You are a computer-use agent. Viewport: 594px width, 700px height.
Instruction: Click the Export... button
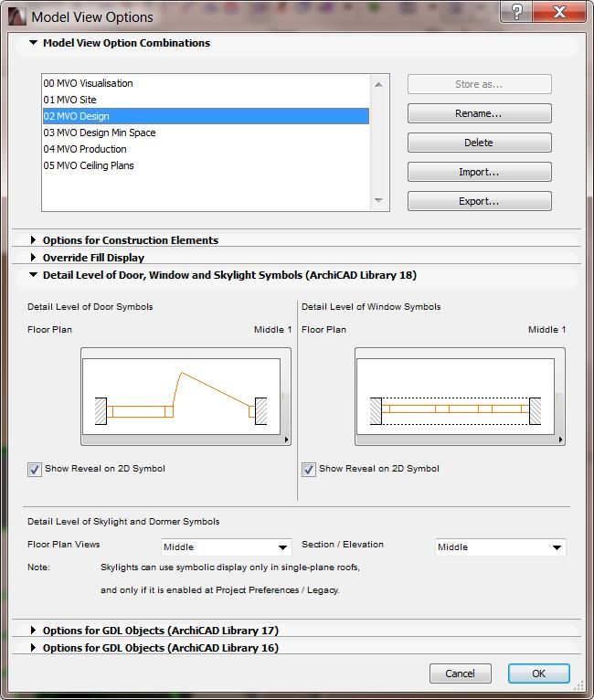(479, 201)
